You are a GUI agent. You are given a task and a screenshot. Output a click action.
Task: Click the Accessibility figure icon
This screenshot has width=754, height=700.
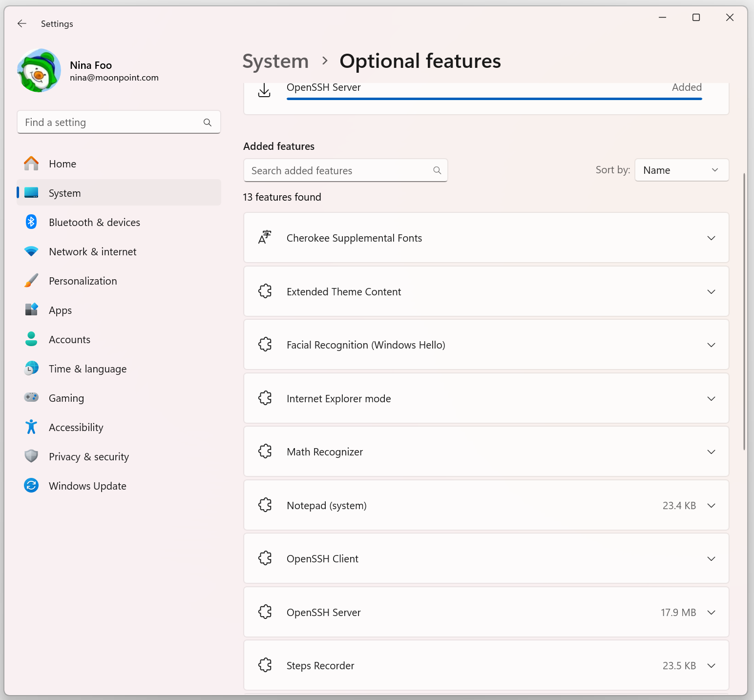[x=31, y=427]
